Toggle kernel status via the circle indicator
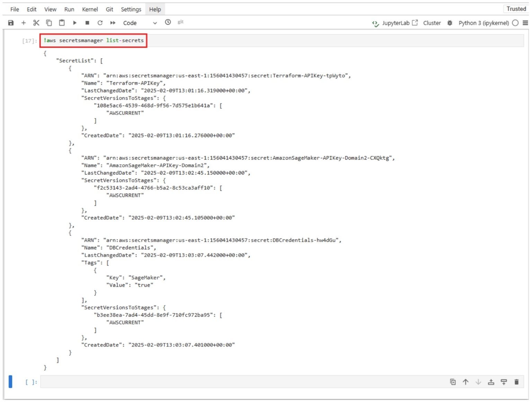Viewport: 532px width, 403px height. tap(515, 23)
